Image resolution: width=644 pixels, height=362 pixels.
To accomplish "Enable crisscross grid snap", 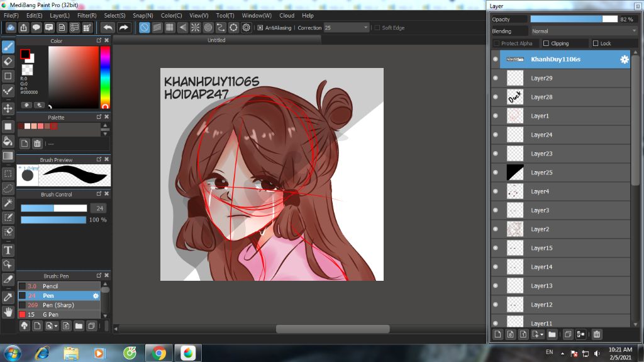I will (170, 28).
